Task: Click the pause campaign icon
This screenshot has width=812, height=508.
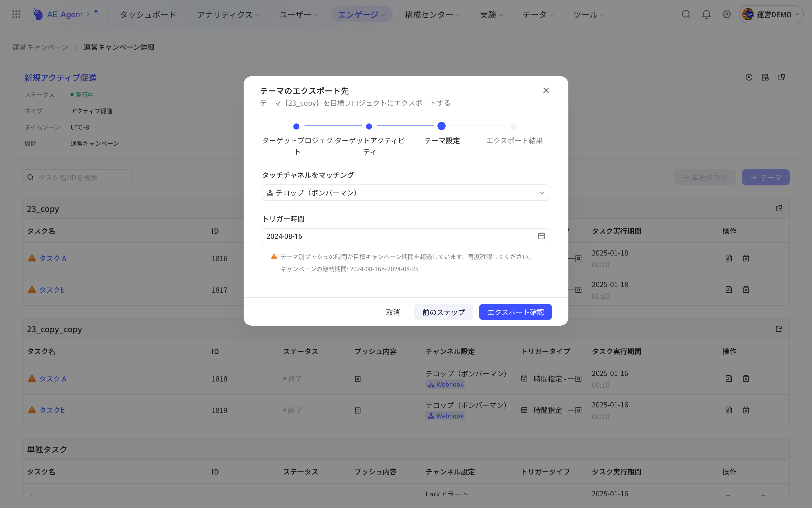Action: (749, 77)
